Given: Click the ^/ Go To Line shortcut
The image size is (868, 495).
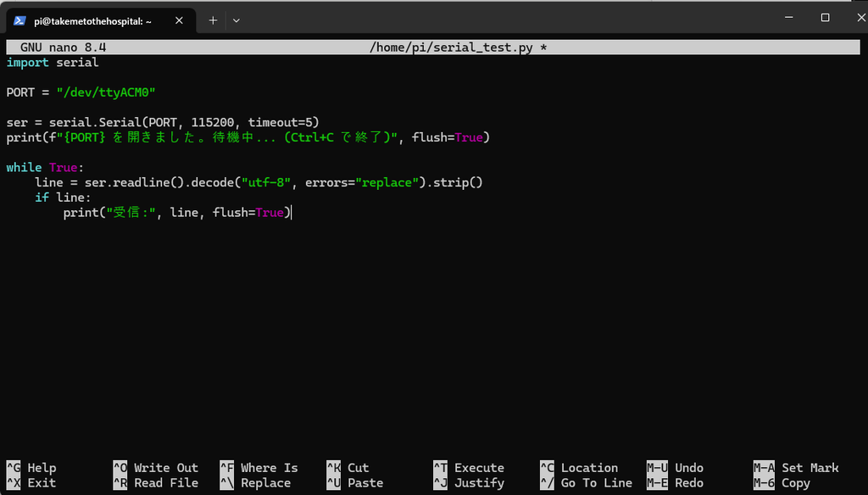Looking at the screenshot, I should pos(587,483).
